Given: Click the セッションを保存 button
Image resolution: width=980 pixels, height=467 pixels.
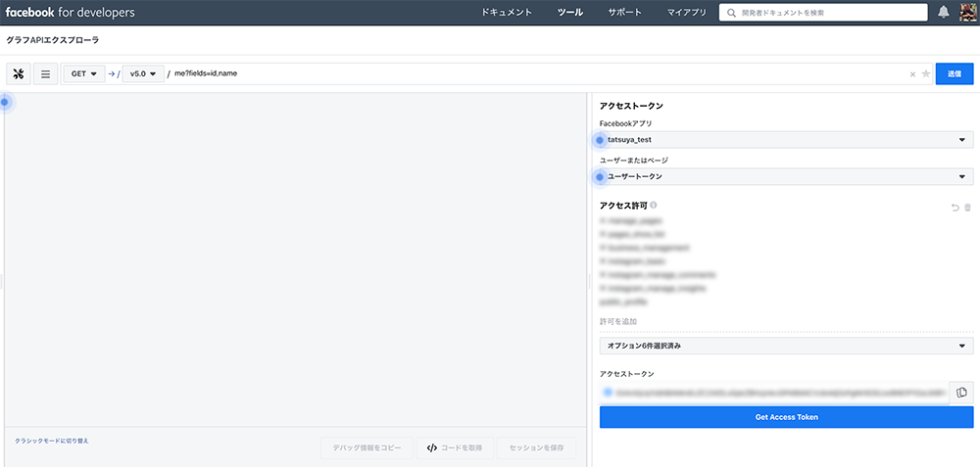Looking at the screenshot, I should point(536,448).
